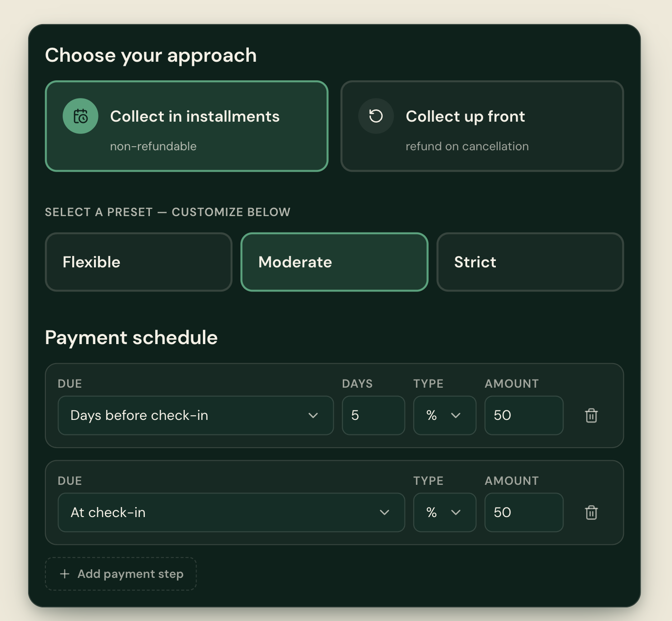Viewport: 672px width, 621px height.
Task: Click the Days field showing 5
Action: tap(373, 415)
